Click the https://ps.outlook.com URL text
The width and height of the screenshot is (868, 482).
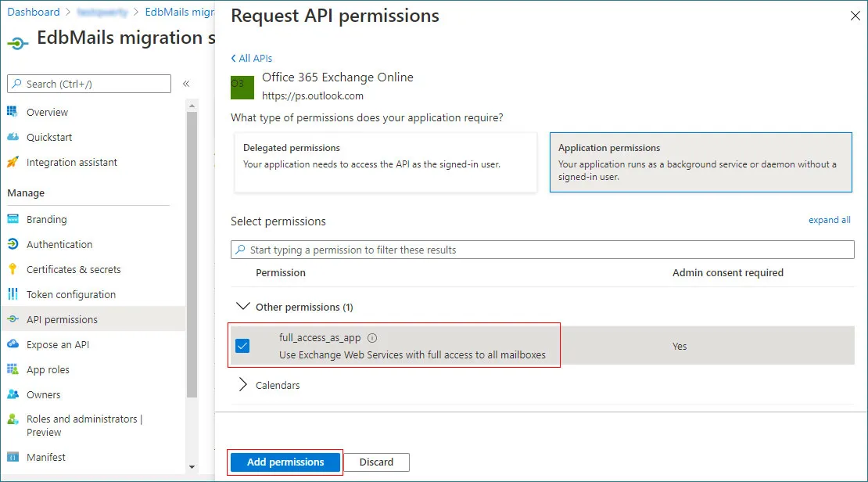313,95
